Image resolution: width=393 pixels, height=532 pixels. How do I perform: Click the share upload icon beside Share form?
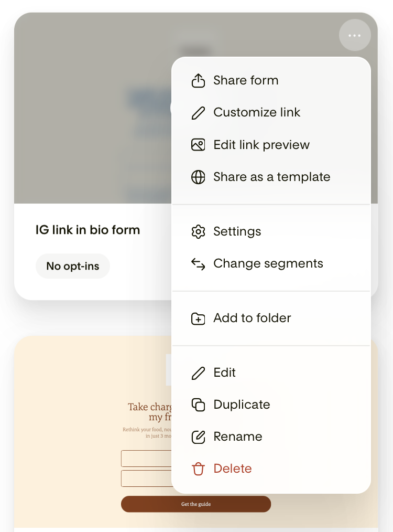pos(198,80)
